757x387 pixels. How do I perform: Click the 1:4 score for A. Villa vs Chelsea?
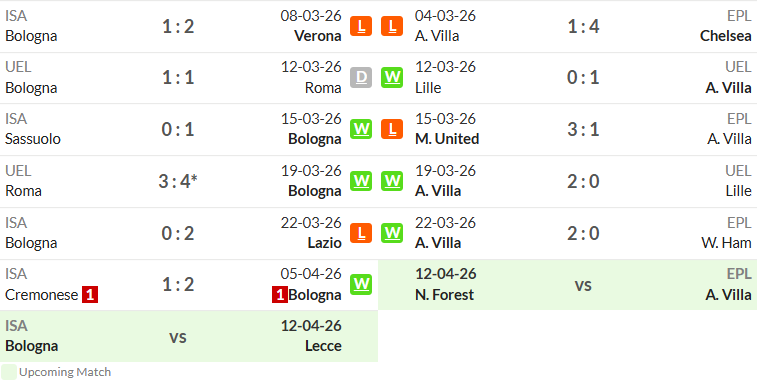coord(583,26)
